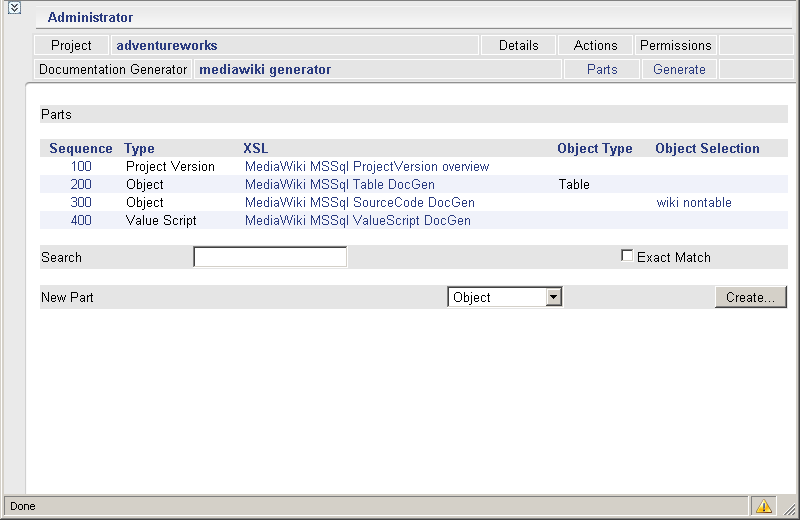
Task: Open MediaWiki MSSql ProjectVersion overview XSL
Action: point(367,166)
